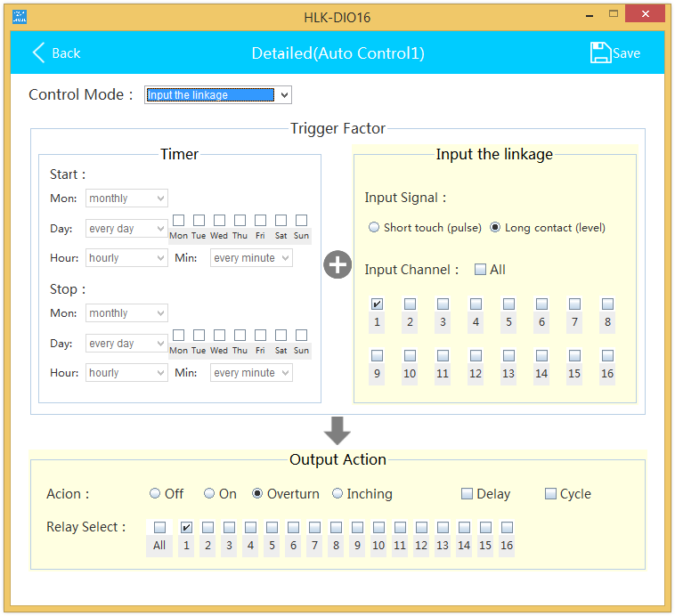Check the All input channels checkbox

pos(481,270)
